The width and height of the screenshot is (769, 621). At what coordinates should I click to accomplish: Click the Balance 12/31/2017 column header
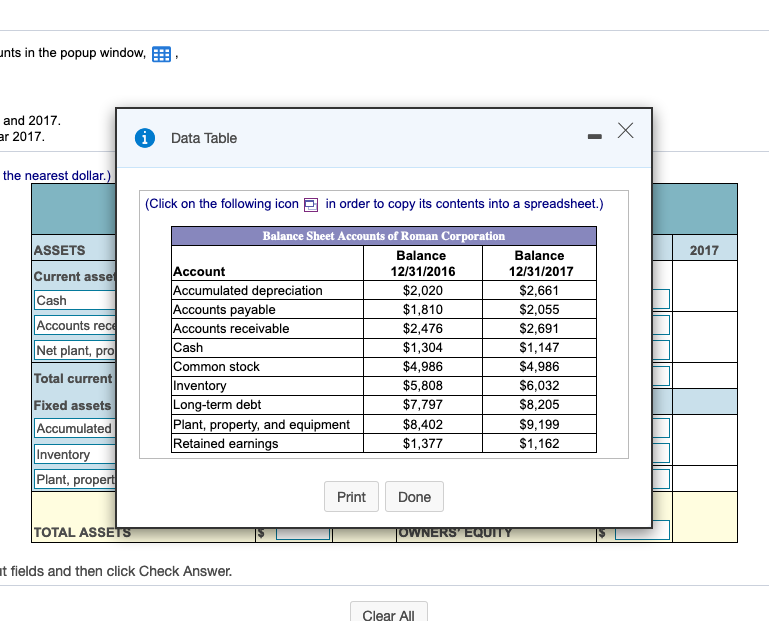pos(540,263)
